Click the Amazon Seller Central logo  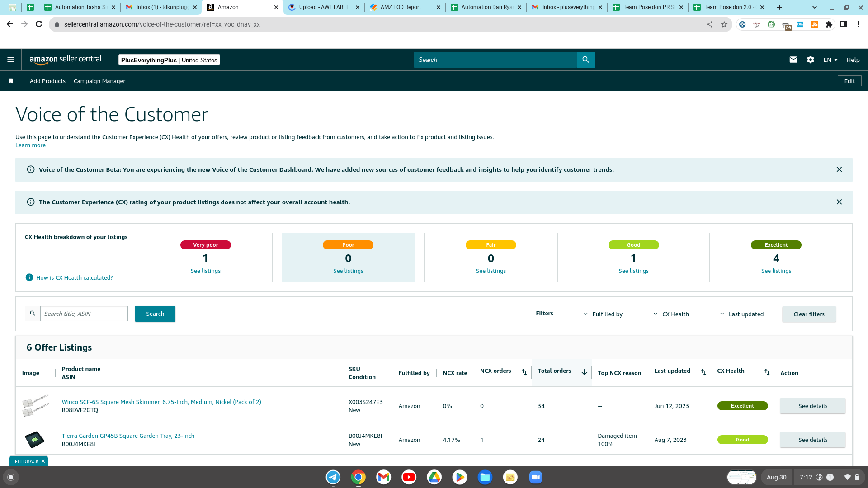pyautogui.click(x=66, y=60)
